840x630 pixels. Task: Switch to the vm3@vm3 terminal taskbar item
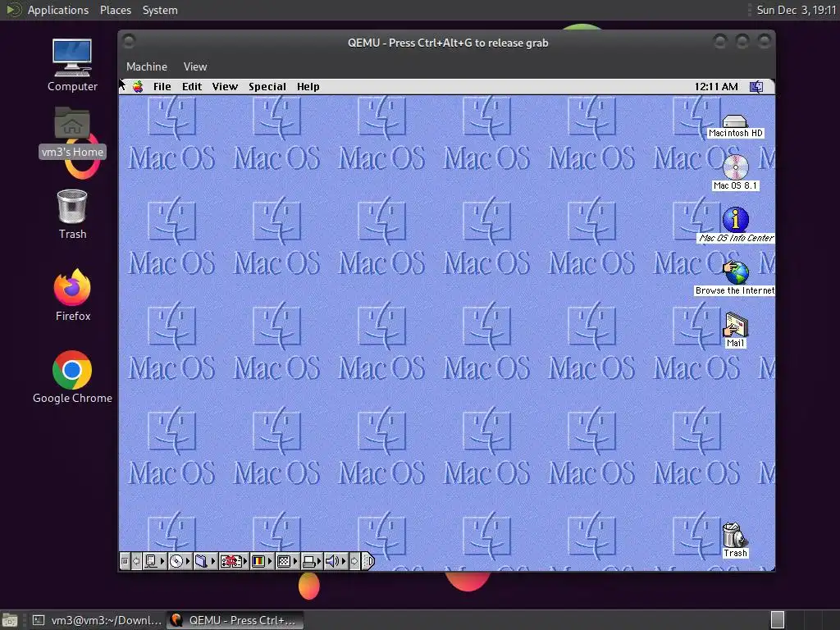pos(97,620)
